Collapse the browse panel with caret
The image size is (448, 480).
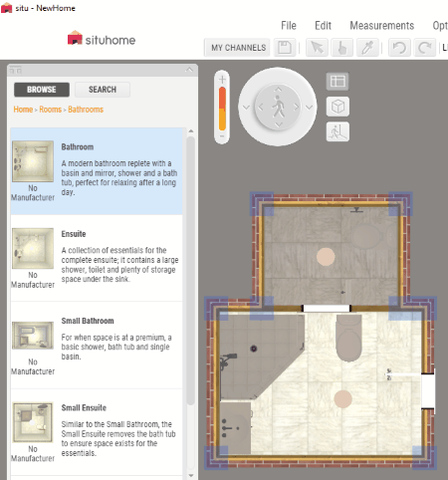click(x=189, y=70)
